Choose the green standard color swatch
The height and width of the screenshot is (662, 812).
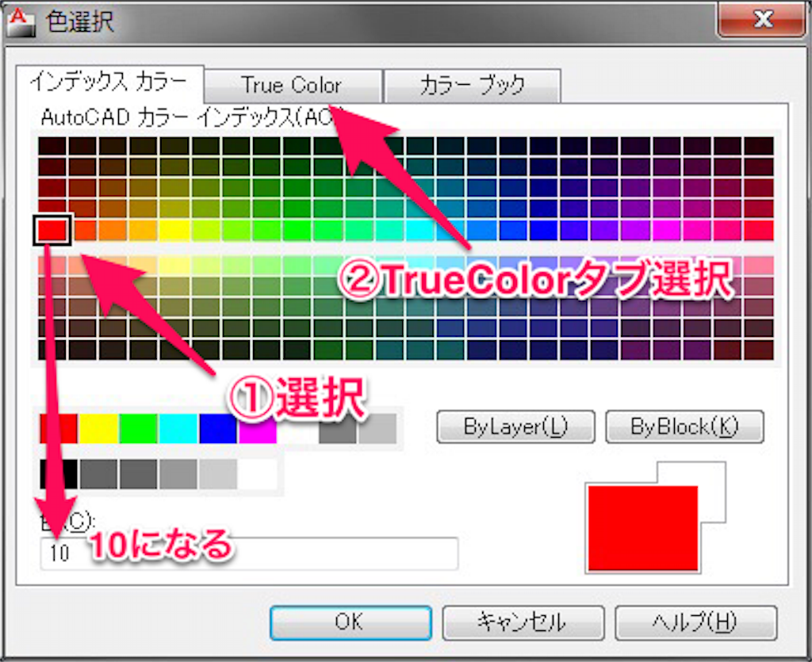[138, 428]
